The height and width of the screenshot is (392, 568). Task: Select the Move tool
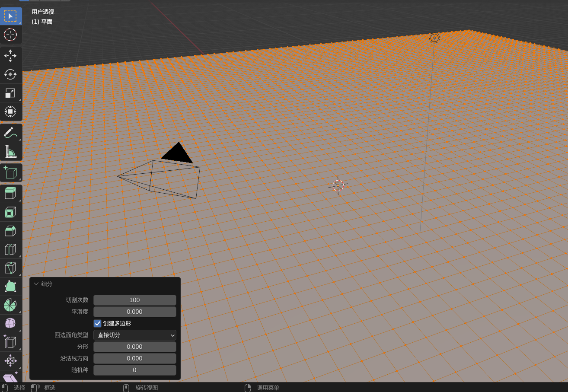10,56
